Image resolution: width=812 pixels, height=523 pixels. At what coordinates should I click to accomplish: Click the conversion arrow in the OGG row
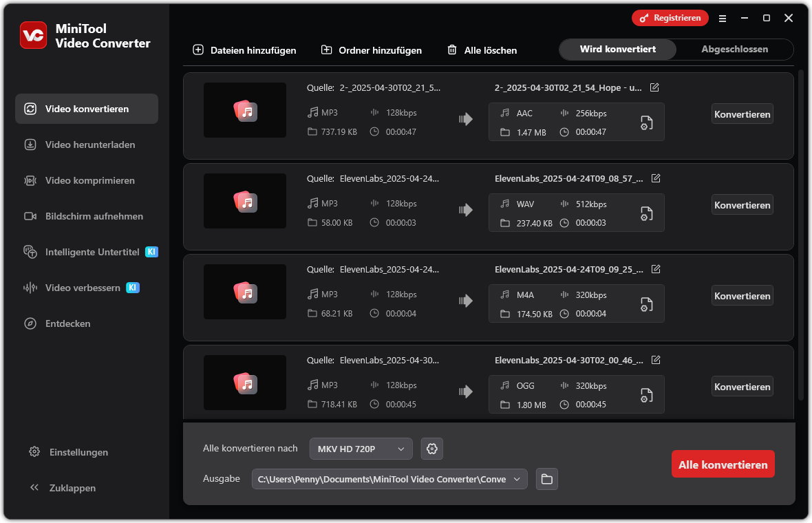coord(466,392)
